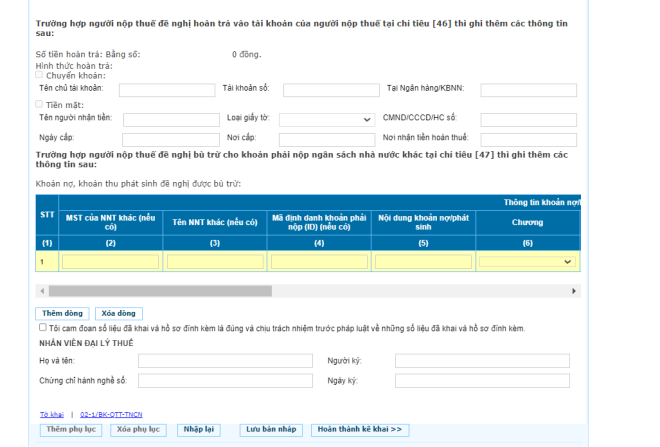Check the Tôi cam đoan declaration box
Screen dimensions: 660x447
coord(41,327)
